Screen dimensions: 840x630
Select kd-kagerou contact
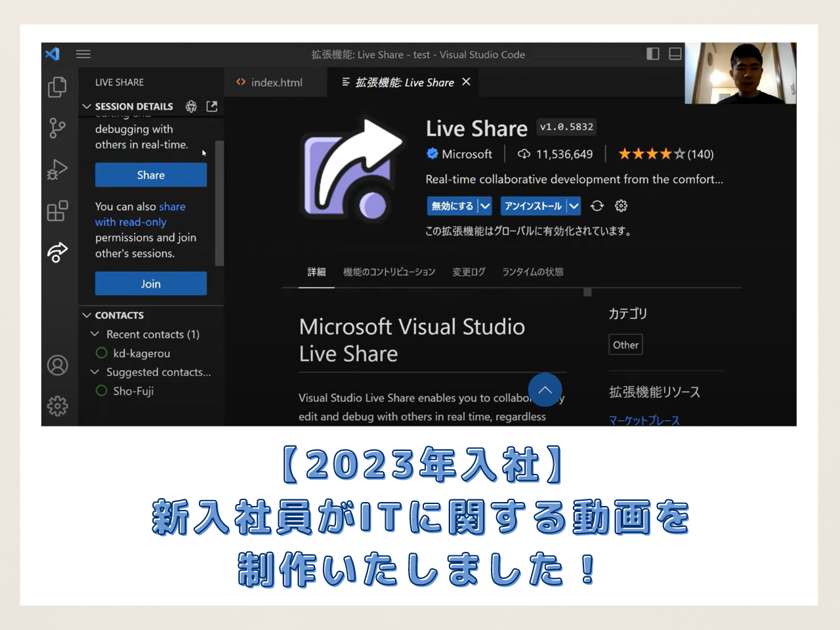[141, 353]
